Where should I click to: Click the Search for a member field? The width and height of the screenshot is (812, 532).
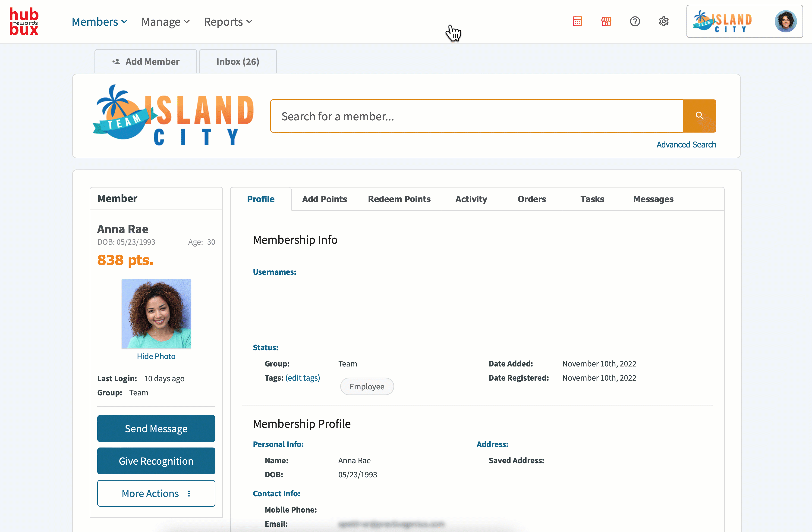pos(476,116)
